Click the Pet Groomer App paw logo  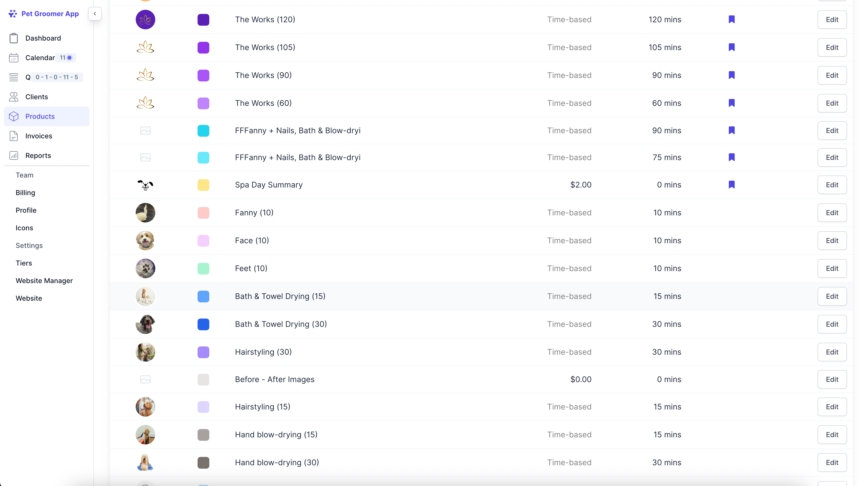tap(13, 13)
